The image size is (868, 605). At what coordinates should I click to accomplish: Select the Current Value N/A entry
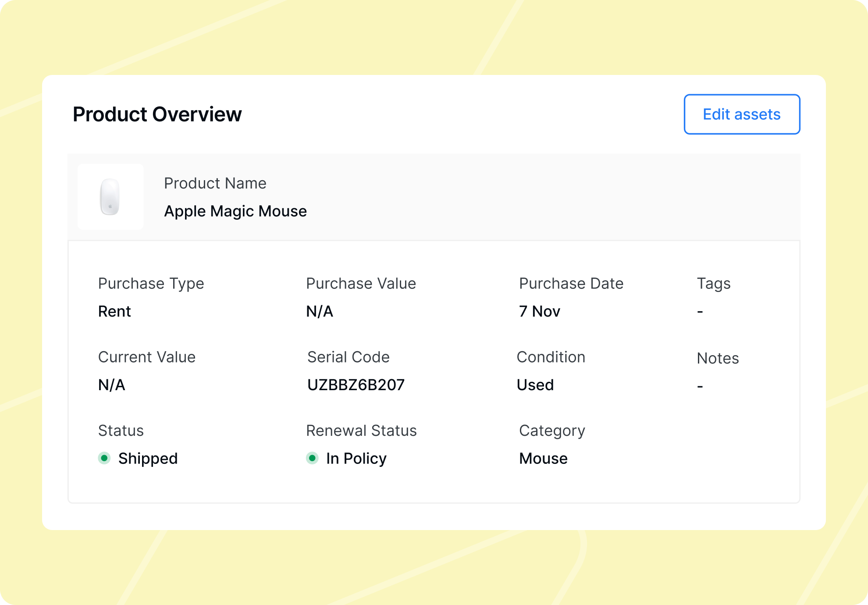pyautogui.click(x=112, y=385)
